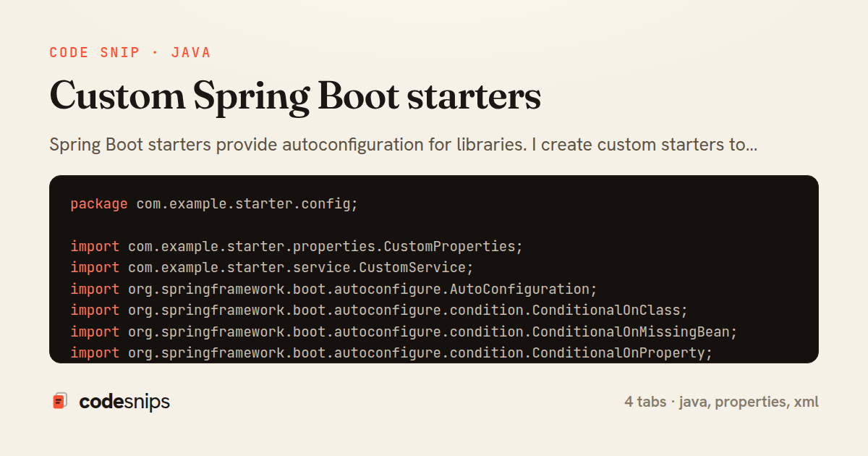Click the codesnips logo icon
The height and width of the screenshot is (456, 868).
[60, 401]
